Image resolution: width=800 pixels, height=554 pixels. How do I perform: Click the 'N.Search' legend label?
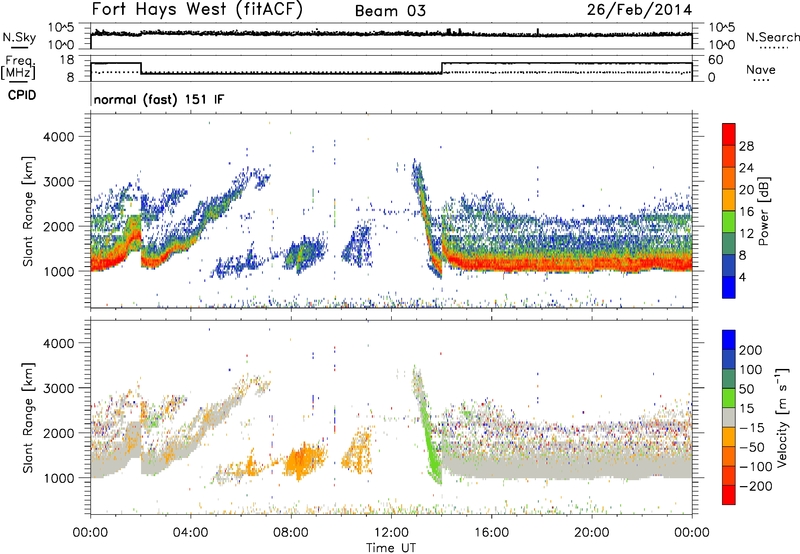772,37
